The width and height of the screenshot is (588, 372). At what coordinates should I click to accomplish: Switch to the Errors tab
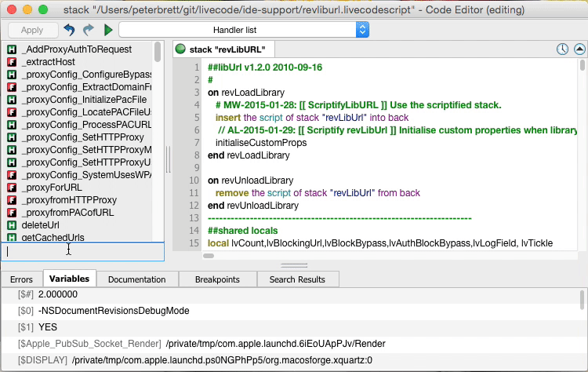pyautogui.click(x=21, y=279)
